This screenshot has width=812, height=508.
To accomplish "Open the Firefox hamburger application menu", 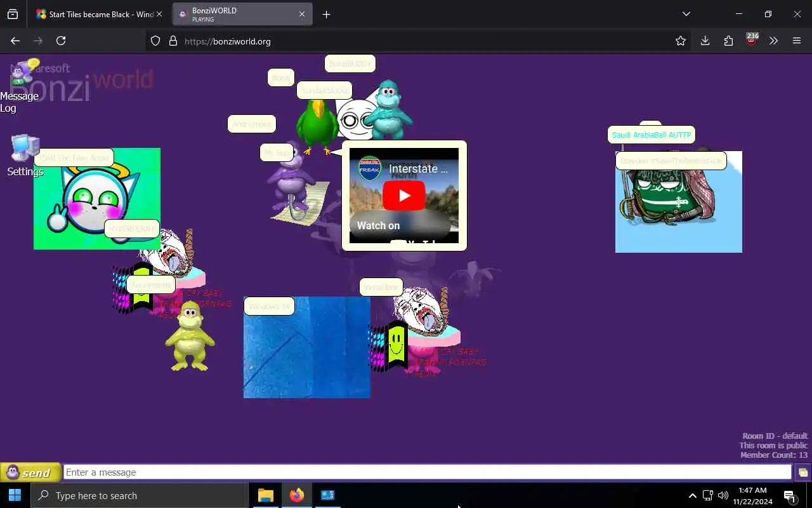I will [797, 41].
